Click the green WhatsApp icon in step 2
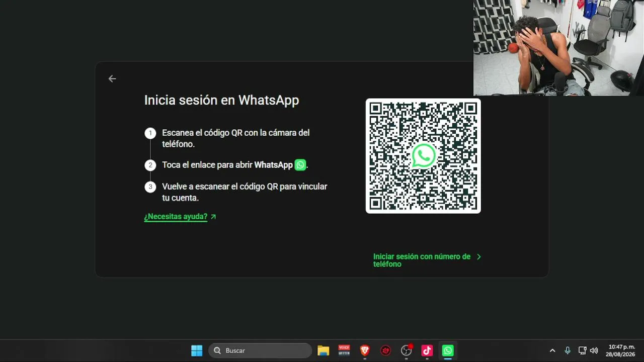644x362 pixels. (x=300, y=165)
